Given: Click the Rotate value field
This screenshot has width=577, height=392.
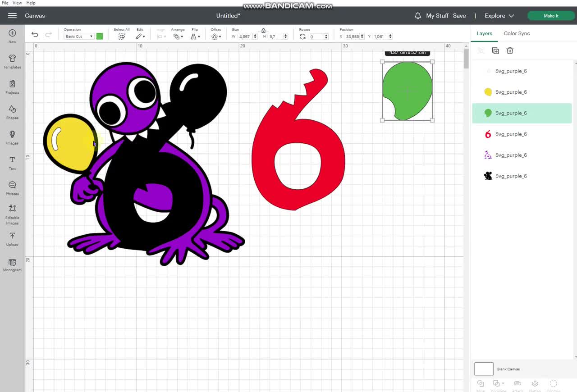Looking at the screenshot, I should (316, 36).
